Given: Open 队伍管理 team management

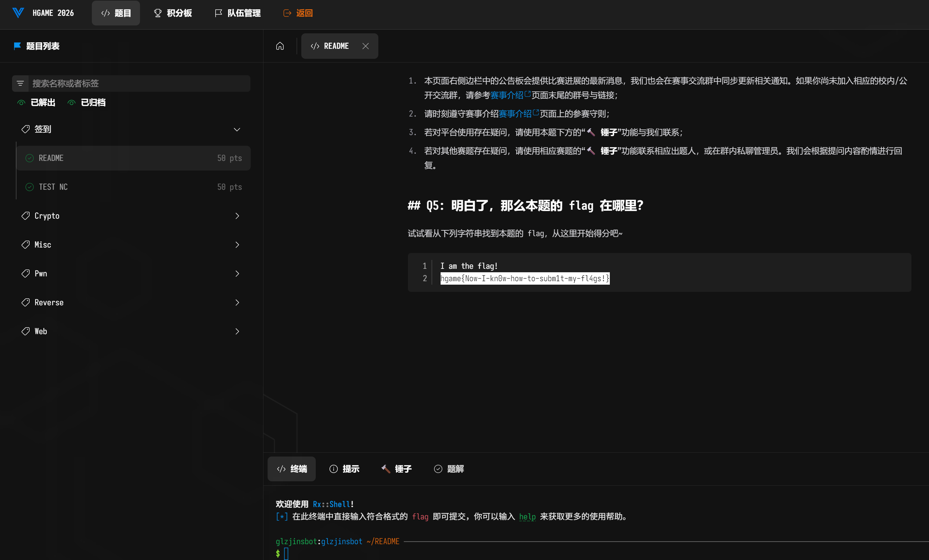Looking at the screenshot, I should point(238,13).
